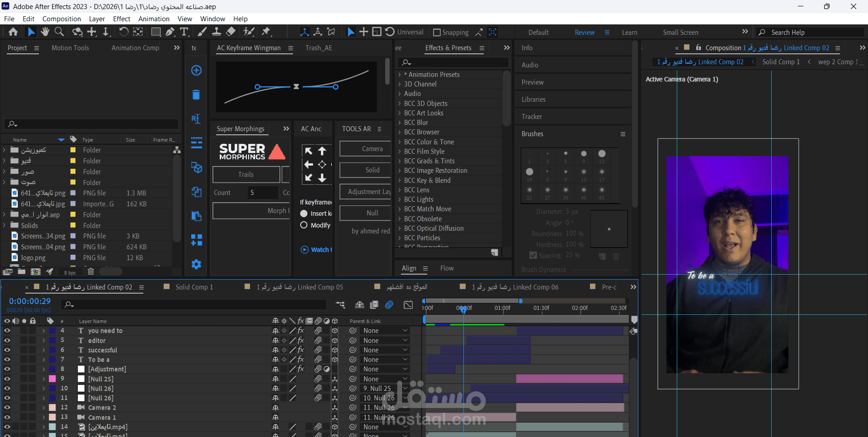Pick the Pen tool
The width and height of the screenshot is (868, 437).
coord(170,32)
